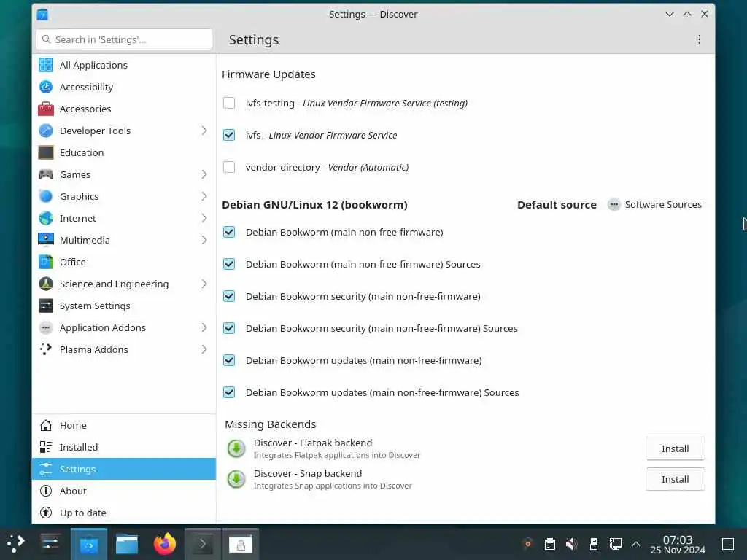Click the Discover taskbar window entry
747x560 pixels.
pos(89,543)
